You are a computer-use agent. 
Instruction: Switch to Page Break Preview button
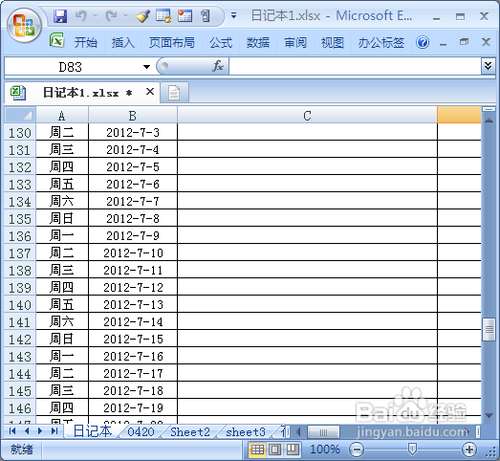(292, 450)
